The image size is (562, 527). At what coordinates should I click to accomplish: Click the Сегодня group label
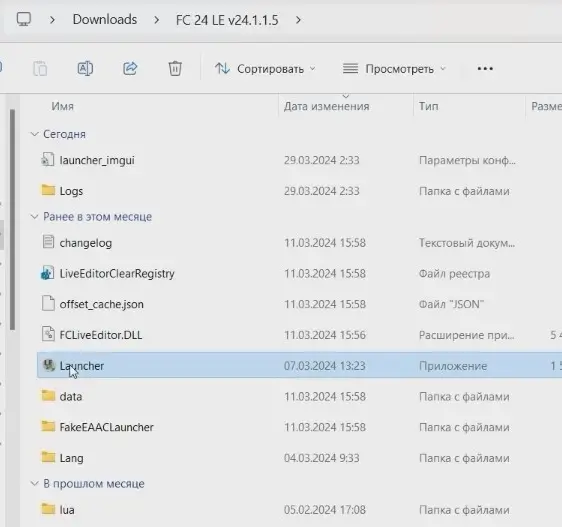(x=65, y=134)
